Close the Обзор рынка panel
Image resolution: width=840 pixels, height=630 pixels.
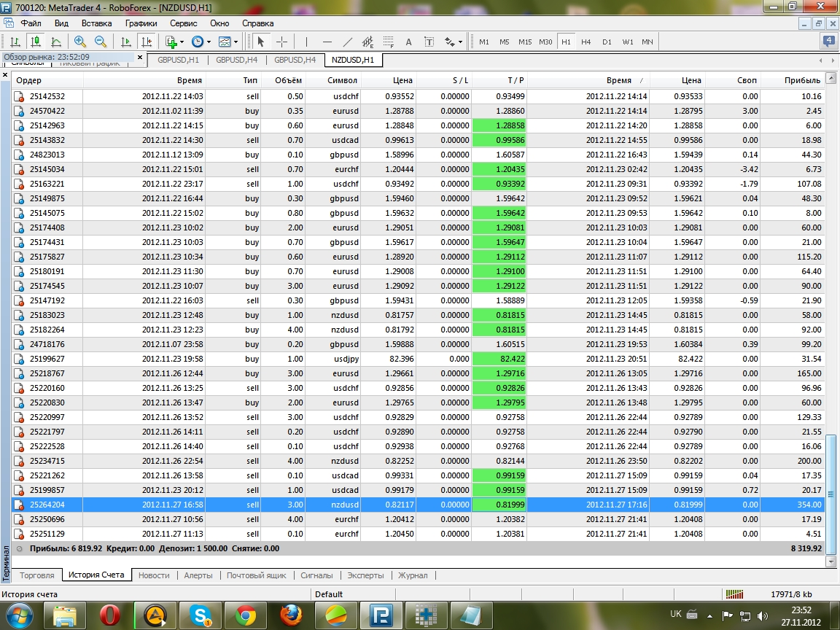click(140, 57)
